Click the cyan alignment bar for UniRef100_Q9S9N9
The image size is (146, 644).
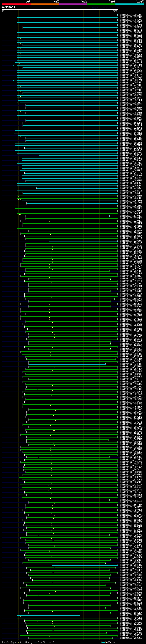67,15
